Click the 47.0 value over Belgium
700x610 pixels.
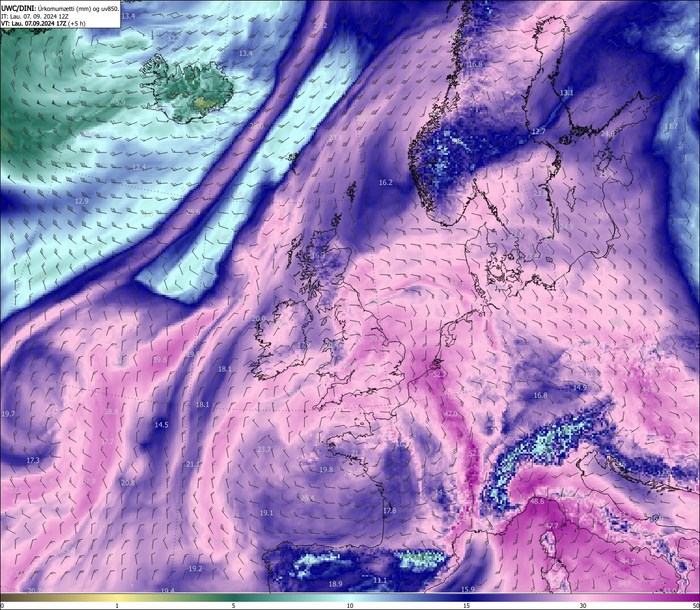click(x=451, y=414)
